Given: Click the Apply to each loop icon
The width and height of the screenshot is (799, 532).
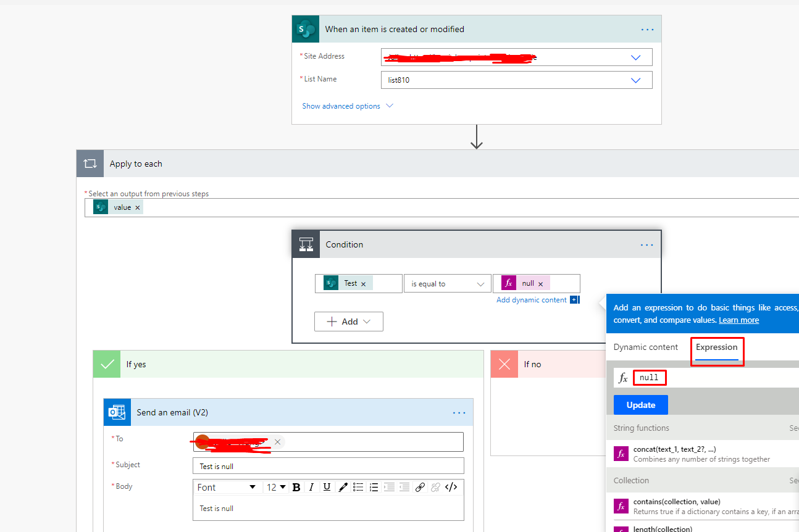Looking at the screenshot, I should [90, 164].
